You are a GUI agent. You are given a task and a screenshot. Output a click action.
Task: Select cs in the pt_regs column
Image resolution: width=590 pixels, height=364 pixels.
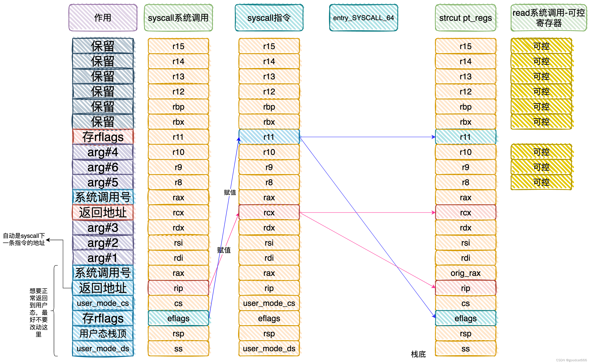pyautogui.click(x=465, y=303)
